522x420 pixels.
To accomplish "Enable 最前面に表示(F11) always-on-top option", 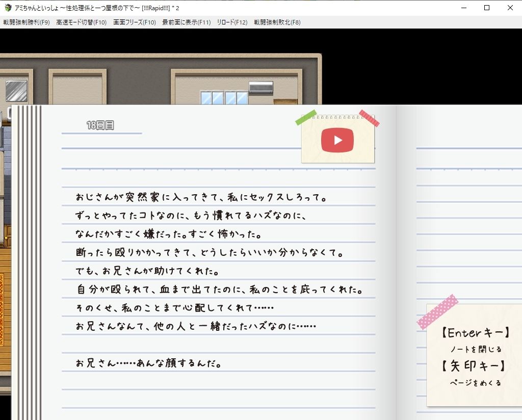I will [187, 22].
